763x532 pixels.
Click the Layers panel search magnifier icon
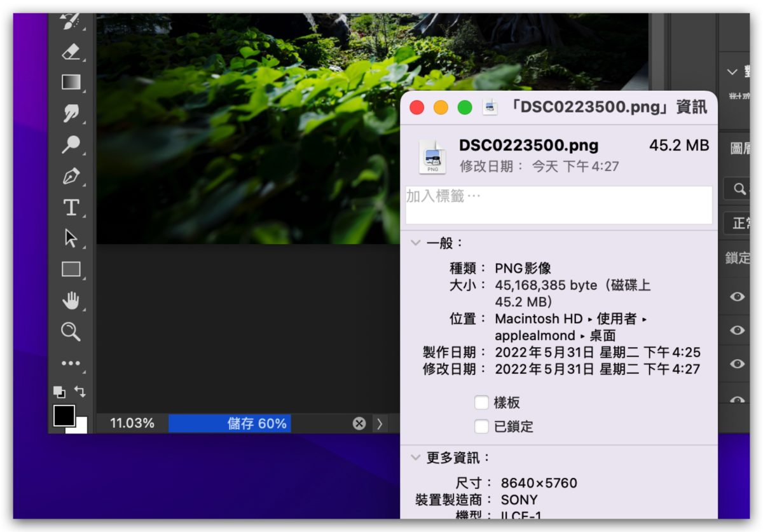[739, 189]
